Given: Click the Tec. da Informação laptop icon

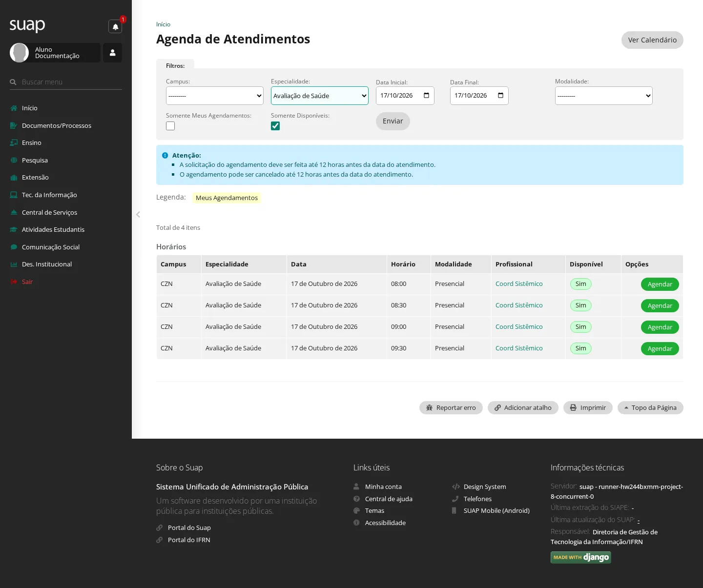Looking at the screenshot, I should click(x=14, y=195).
